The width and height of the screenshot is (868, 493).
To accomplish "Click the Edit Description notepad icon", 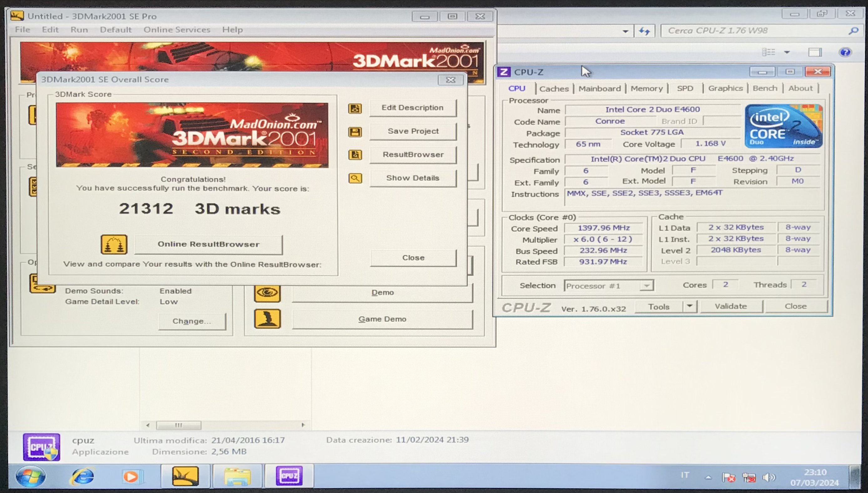I will click(355, 108).
